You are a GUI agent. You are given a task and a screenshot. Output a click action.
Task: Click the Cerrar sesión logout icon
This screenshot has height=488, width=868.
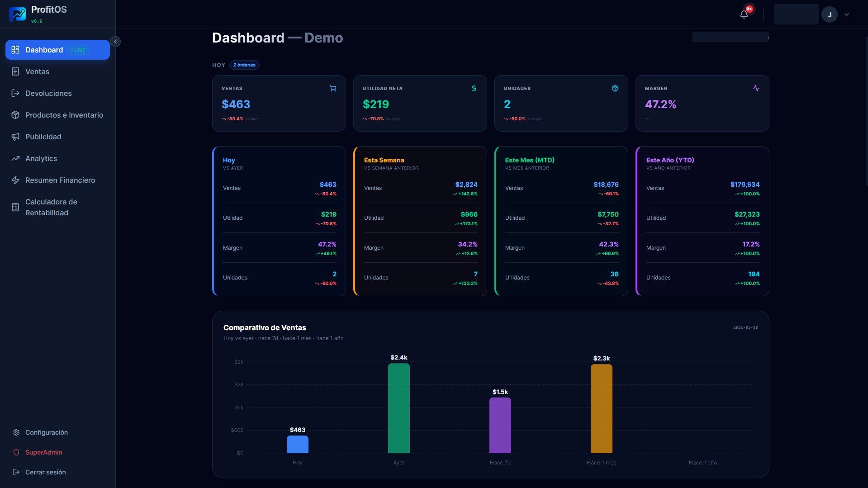coord(16,472)
